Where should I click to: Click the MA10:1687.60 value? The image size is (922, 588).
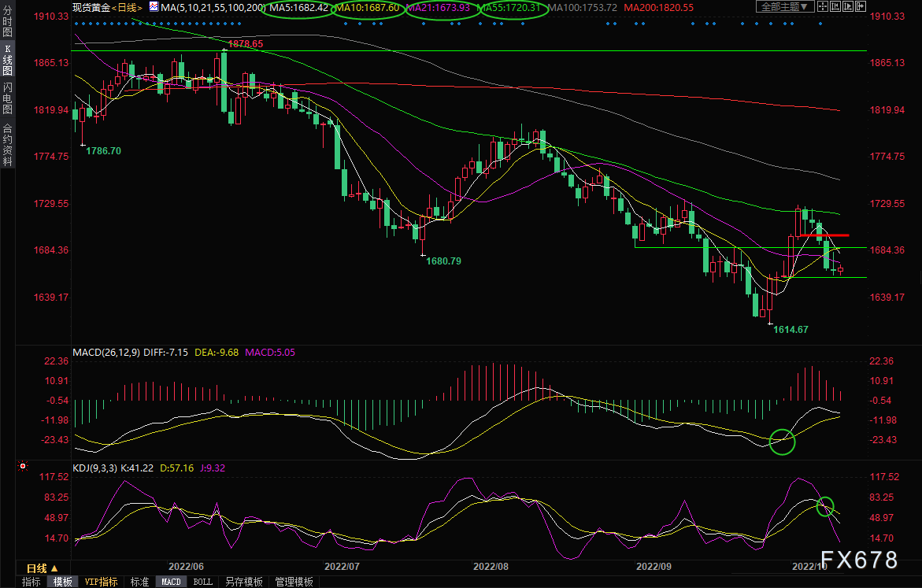(368, 8)
